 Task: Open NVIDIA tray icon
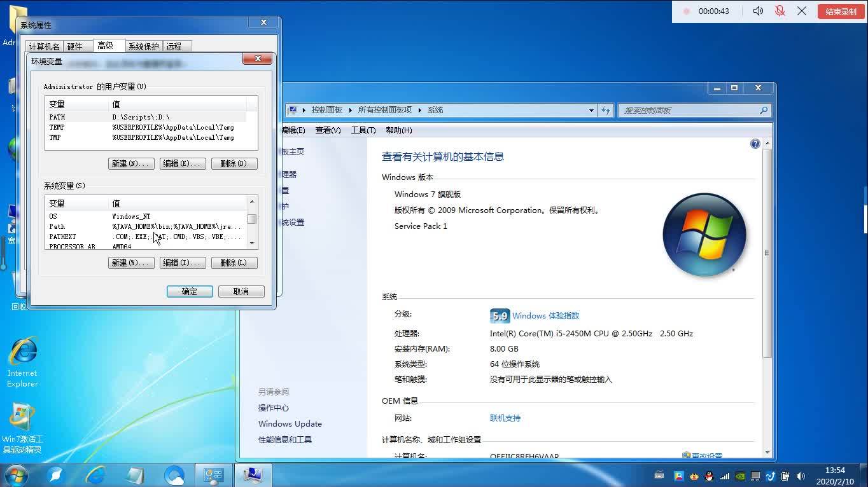(739, 476)
